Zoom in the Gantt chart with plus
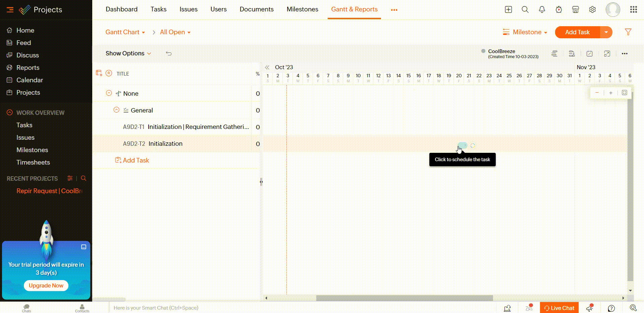 coord(611,93)
